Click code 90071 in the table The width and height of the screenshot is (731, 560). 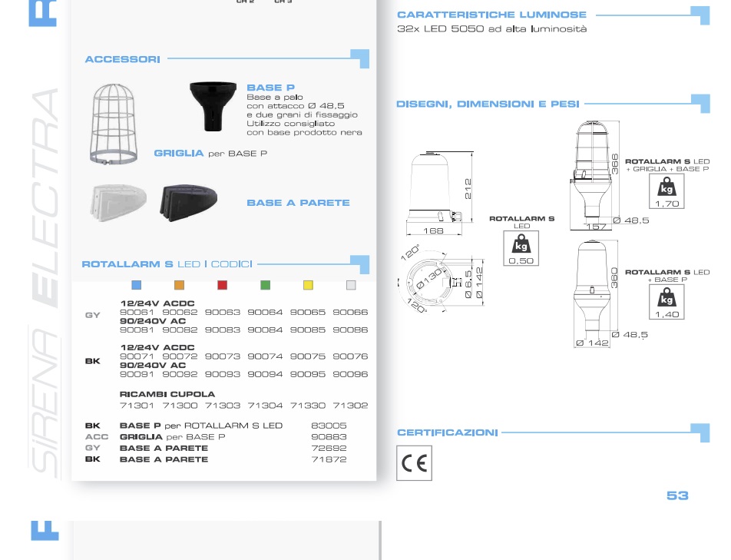137,356
